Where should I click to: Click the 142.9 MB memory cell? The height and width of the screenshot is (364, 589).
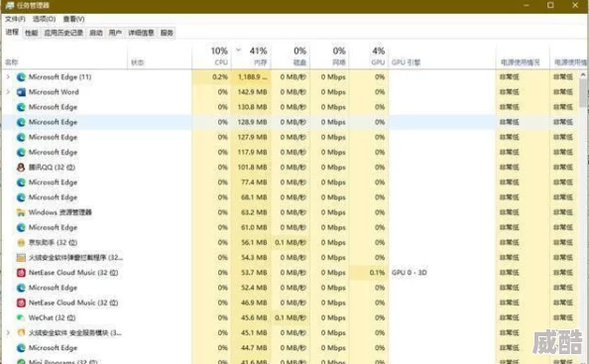[x=251, y=92]
